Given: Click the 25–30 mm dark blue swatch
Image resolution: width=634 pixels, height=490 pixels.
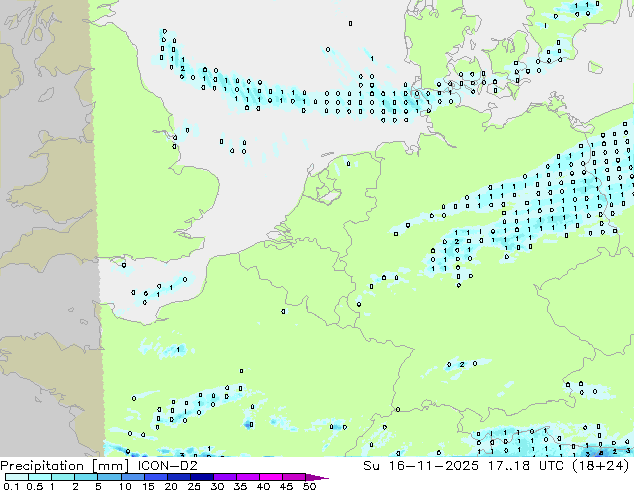Looking at the screenshot, I should pyautogui.click(x=201, y=477).
